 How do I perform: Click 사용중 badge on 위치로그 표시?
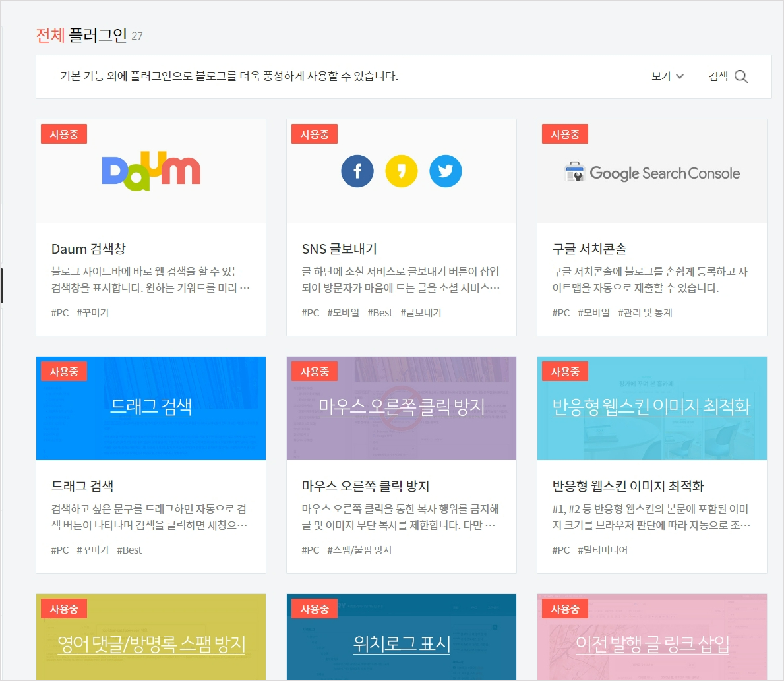coord(315,609)
